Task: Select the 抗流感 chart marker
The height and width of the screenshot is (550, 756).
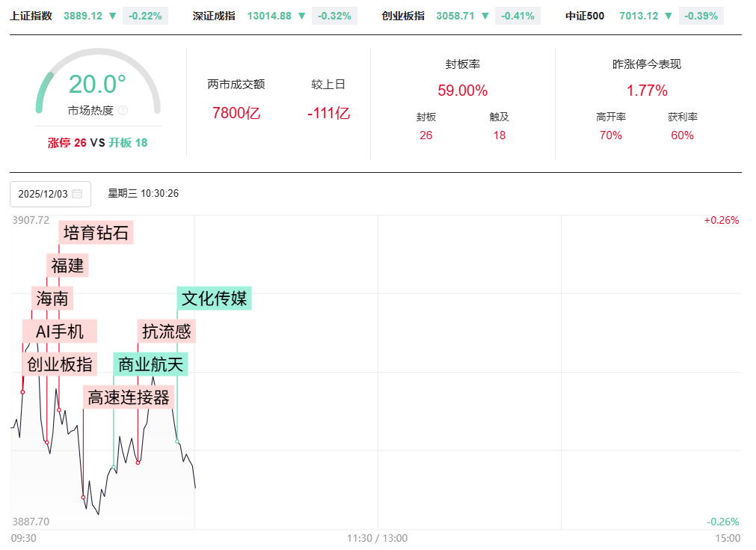Action: [167, 331]
